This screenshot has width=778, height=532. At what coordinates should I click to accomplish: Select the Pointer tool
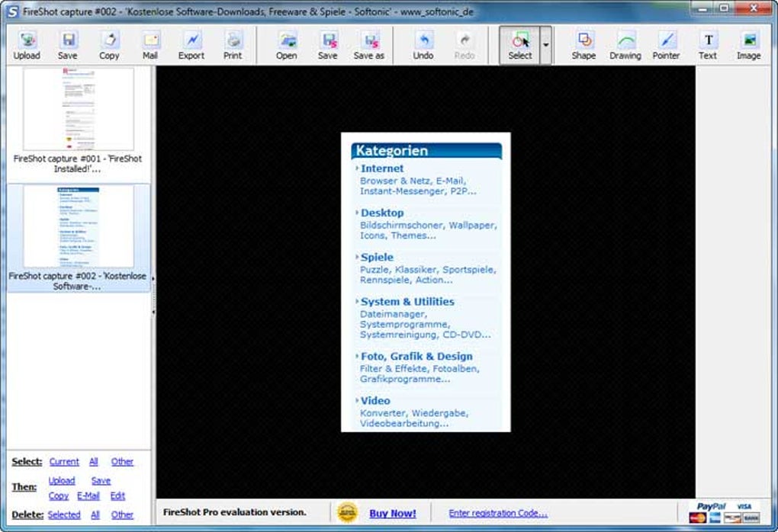[666, 46]
